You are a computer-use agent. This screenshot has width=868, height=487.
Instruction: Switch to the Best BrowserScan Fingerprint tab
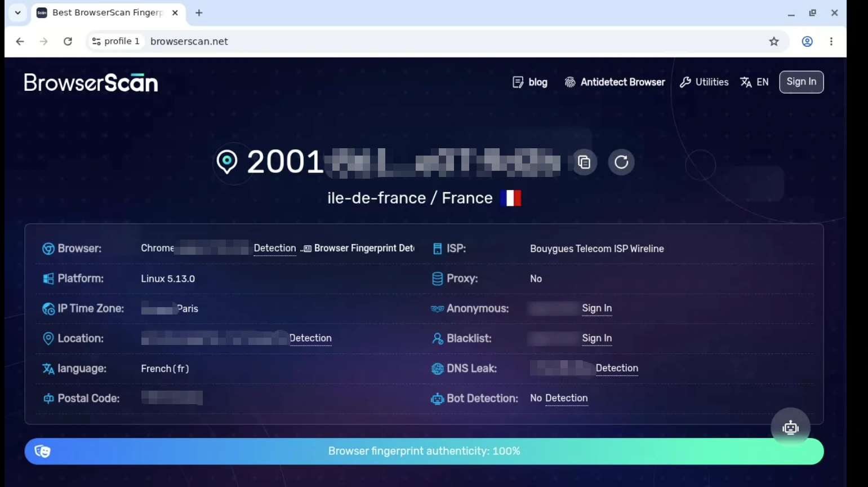(x=107, y=12)
